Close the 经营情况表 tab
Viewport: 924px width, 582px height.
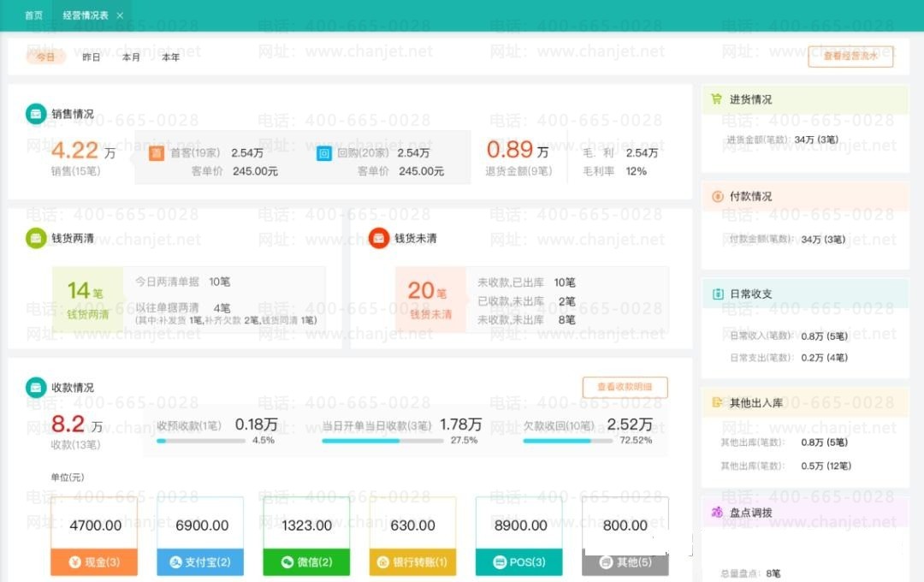121,16
